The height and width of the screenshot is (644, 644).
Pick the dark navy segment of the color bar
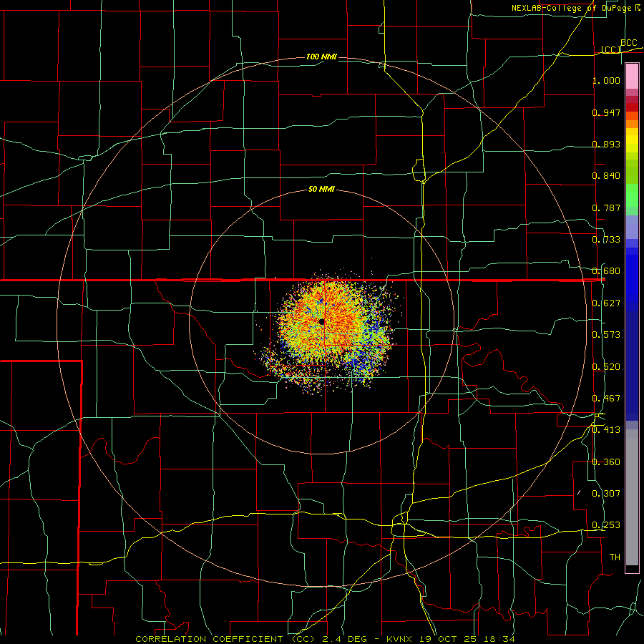pyautogui.click(x=632, y=366)
